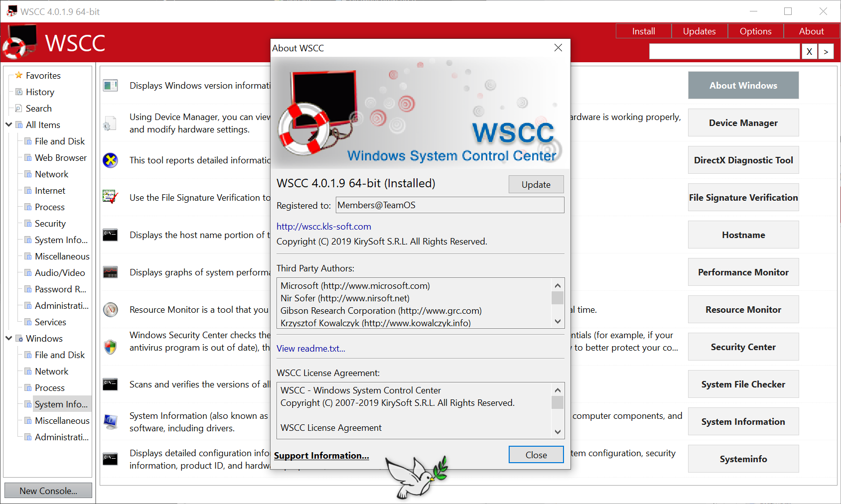
Task: Click the Security Center shield icon
Action: point(110,347)
